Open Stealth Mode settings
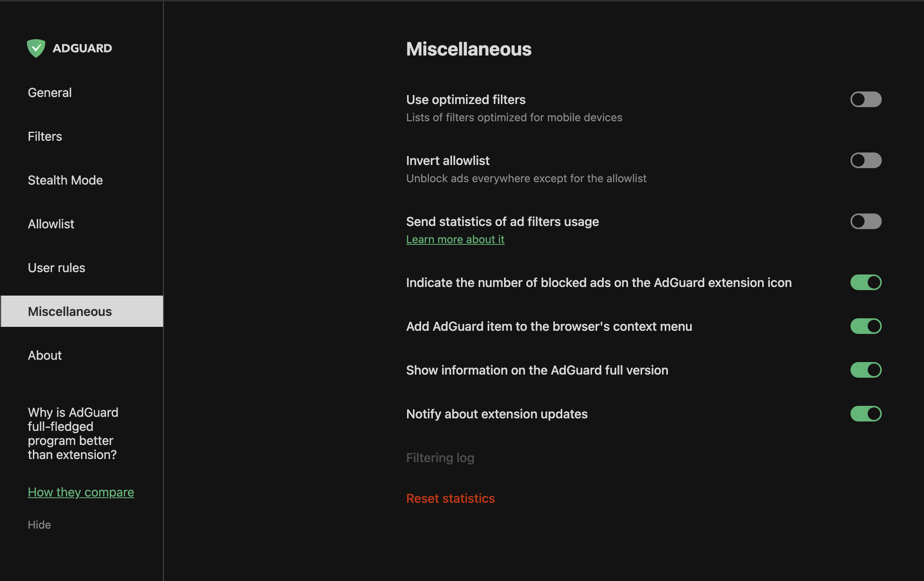Screen dimensions: 924x581 point(64,179)
